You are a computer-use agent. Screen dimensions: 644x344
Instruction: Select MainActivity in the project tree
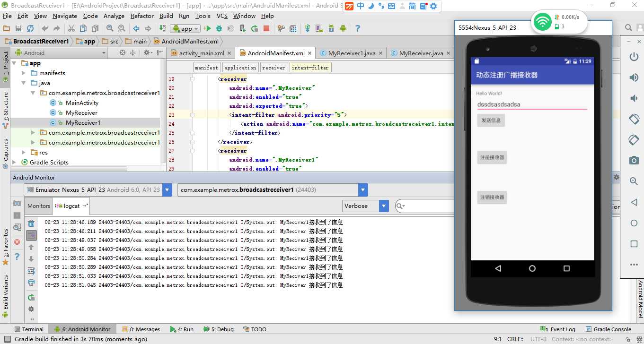point(82,103)
